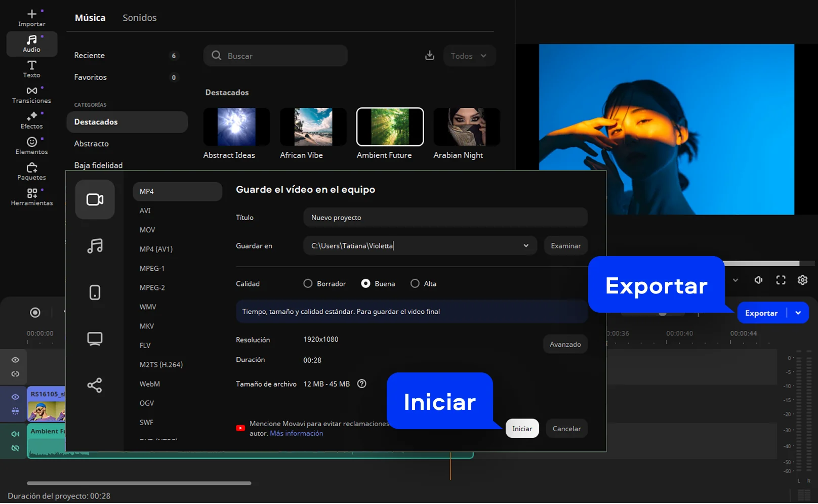Screen dimensions: 818x504
Task: Select the MOV format from list
Action: tap(147, 230)
